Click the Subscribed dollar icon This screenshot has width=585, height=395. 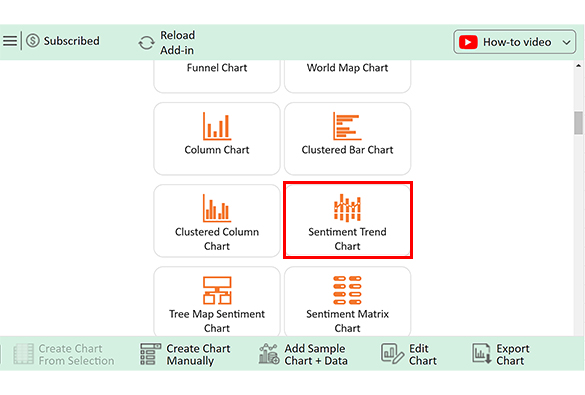pos(33,41)
